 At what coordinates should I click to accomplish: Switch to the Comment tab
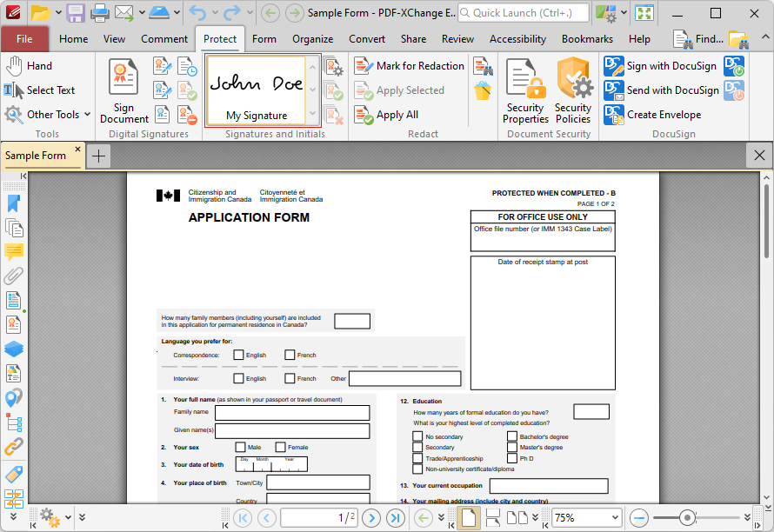164,39
